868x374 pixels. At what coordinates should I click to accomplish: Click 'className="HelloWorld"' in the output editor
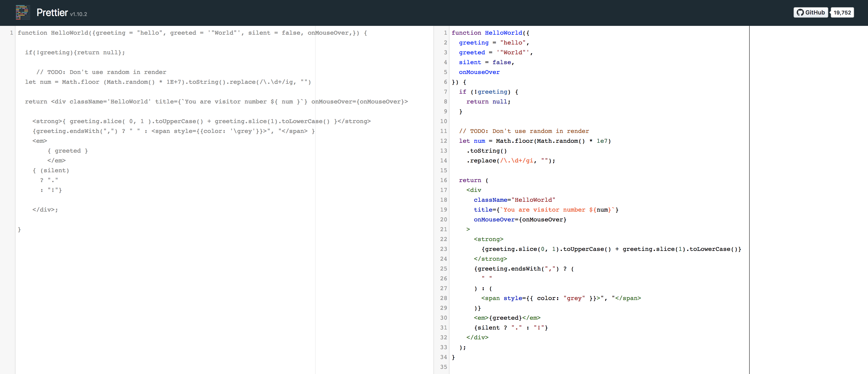(x=515, y=200)
